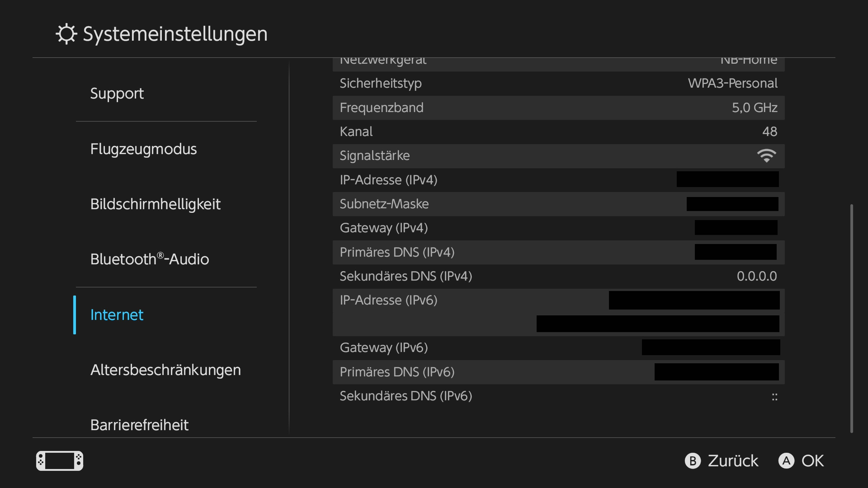Select the Frequenzband 5,0 GHz row
Image resolution: width=868 pixels, height=488 pixels.
pyautogui.click(x=558, y=108)
